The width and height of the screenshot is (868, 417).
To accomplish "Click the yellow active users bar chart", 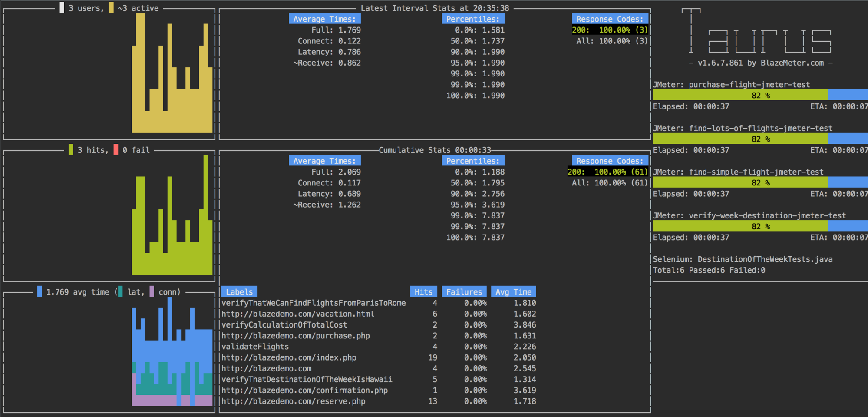I will [x=172, y=73].
